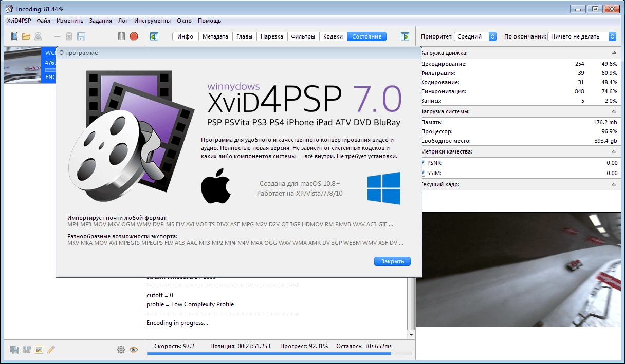Screen dimensions: 625x364
Task: Pause the encoding
Action: [x=121, y=36]
